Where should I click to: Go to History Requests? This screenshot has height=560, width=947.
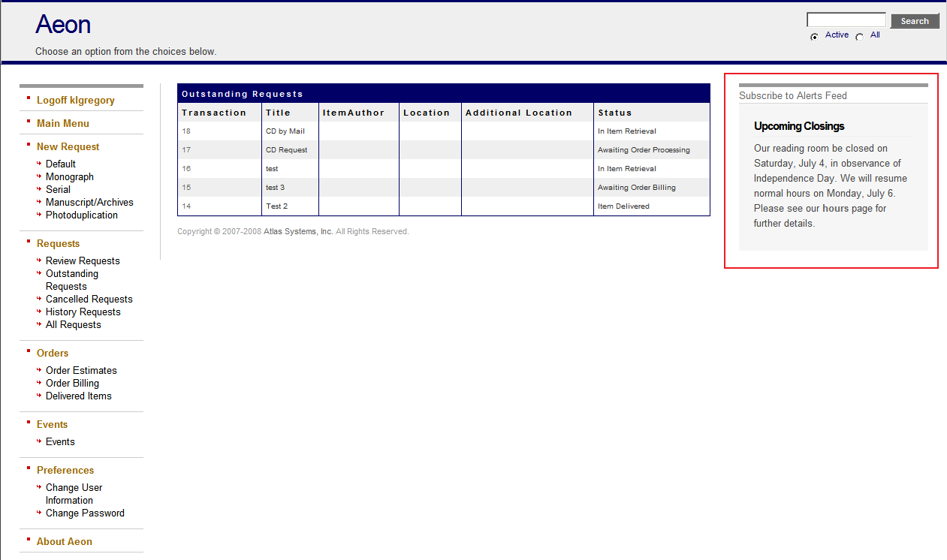click(83, 312)
